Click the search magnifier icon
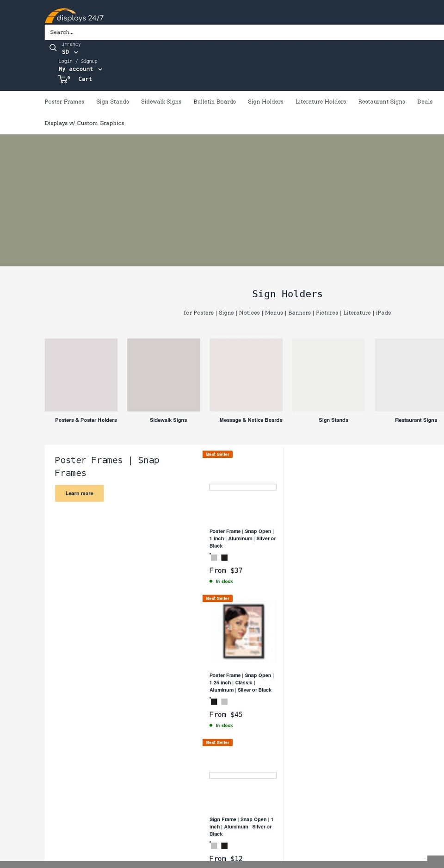Image resolution: width=444 pixels, height=868 pixels. point(53,48)
